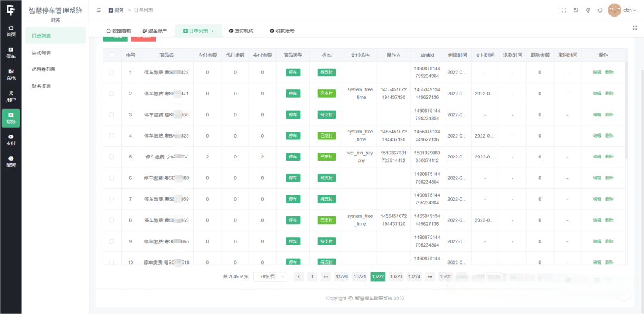
Task: Click system_free_time cell in row 2
Action: click(x=360, y=94)
